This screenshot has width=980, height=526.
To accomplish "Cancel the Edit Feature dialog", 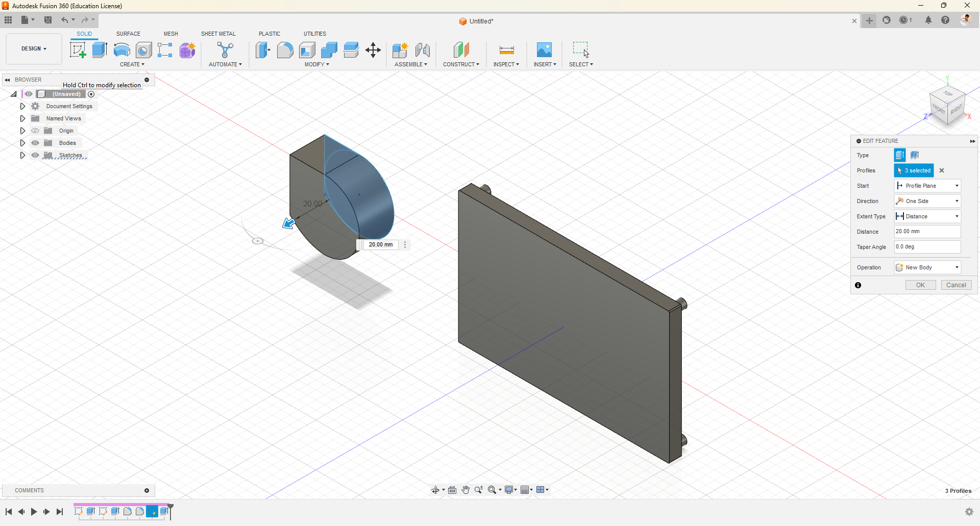I will 956,285.
